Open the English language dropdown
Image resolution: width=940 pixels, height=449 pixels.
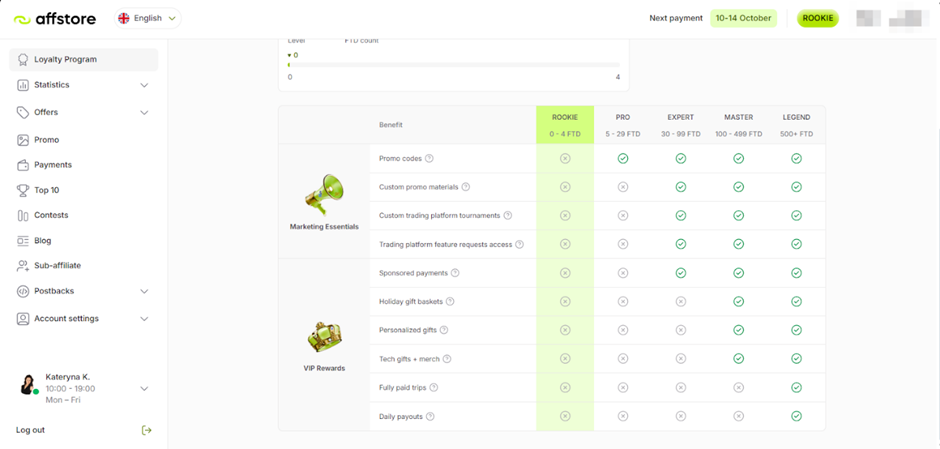point(147,18)
